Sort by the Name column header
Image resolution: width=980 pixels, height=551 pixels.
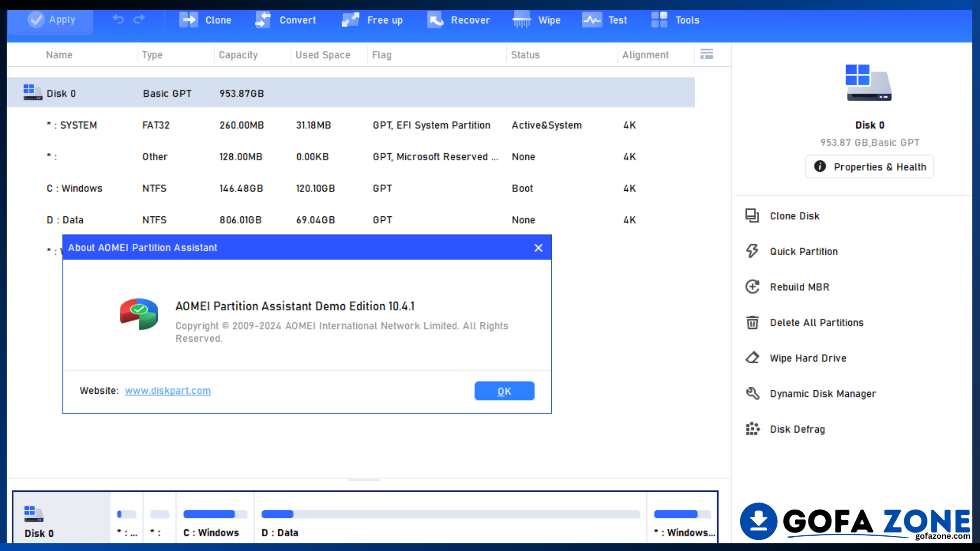point(59,55)
